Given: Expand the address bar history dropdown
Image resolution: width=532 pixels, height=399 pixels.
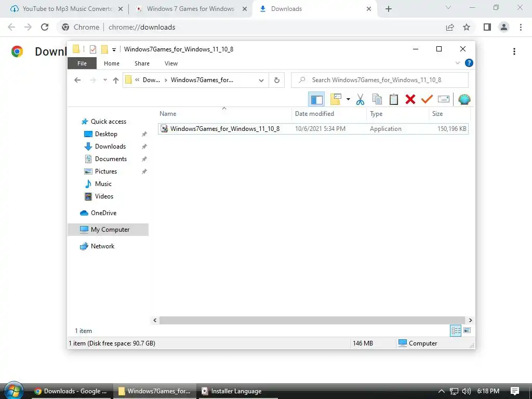Looking at the screenshot, I should click(x=261, y=81).
